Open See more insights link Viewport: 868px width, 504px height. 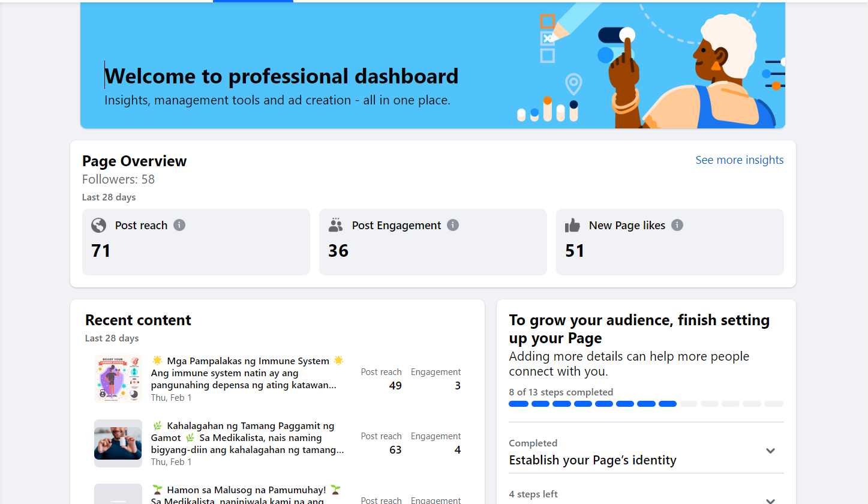tap(740, 160)
